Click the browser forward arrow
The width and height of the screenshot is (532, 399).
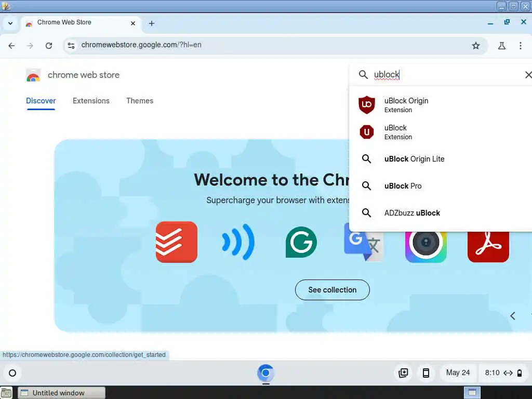click(x=30, y=46)
